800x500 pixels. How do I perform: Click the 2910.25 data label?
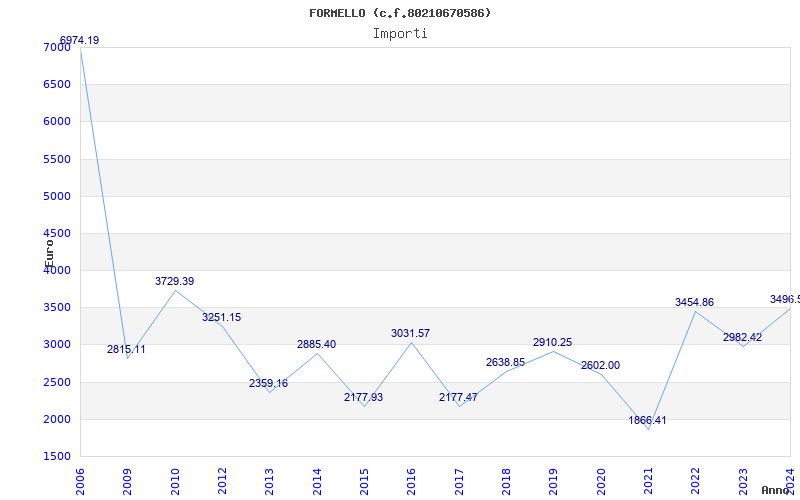click(x=553, y=342)
